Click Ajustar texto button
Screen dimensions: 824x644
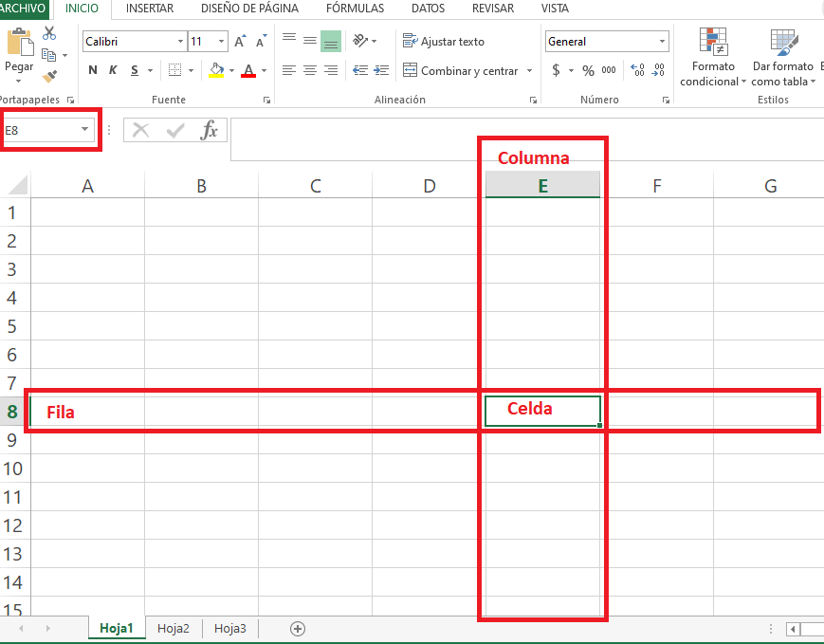coord(444,41)
